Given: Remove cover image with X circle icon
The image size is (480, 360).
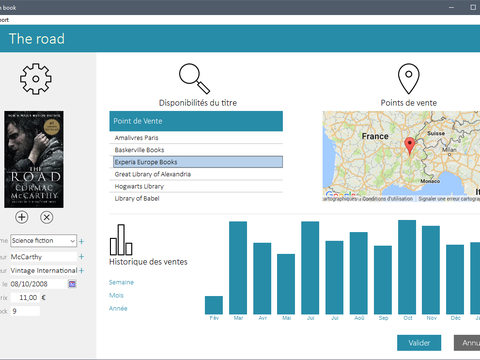Looking at the screenshot, I should pyautogui.click(x=47, y=217).
